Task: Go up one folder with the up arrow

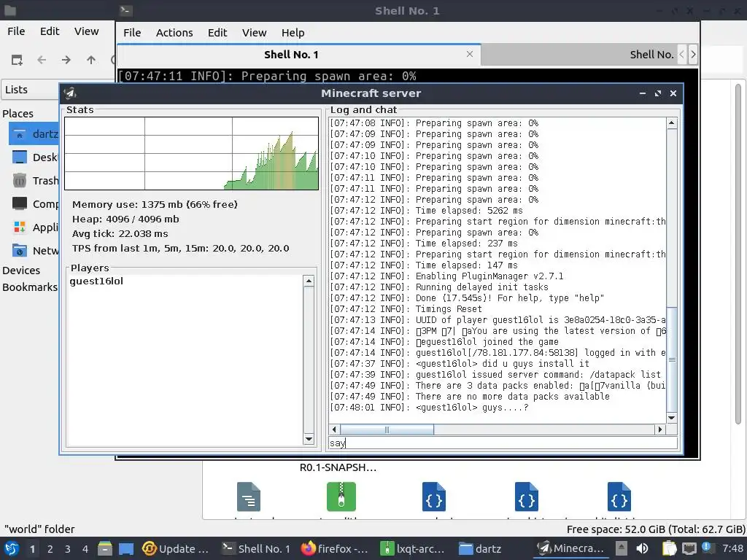Action: (x=91, y=60)
